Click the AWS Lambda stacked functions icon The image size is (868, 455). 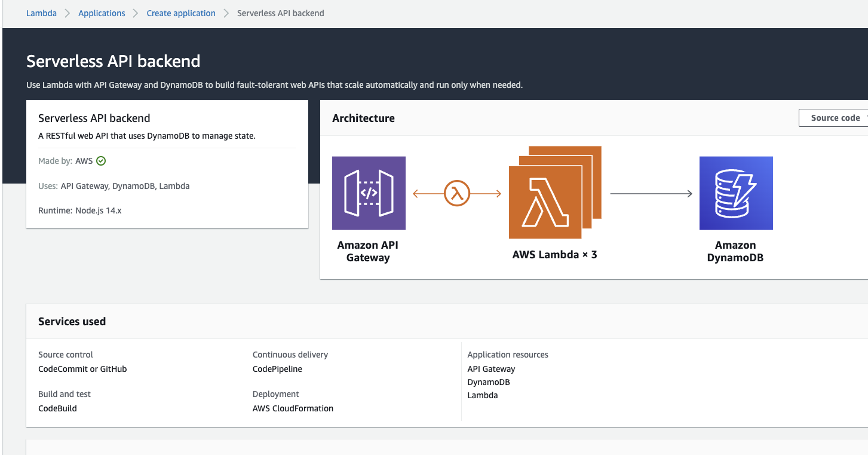coord(555,193)
